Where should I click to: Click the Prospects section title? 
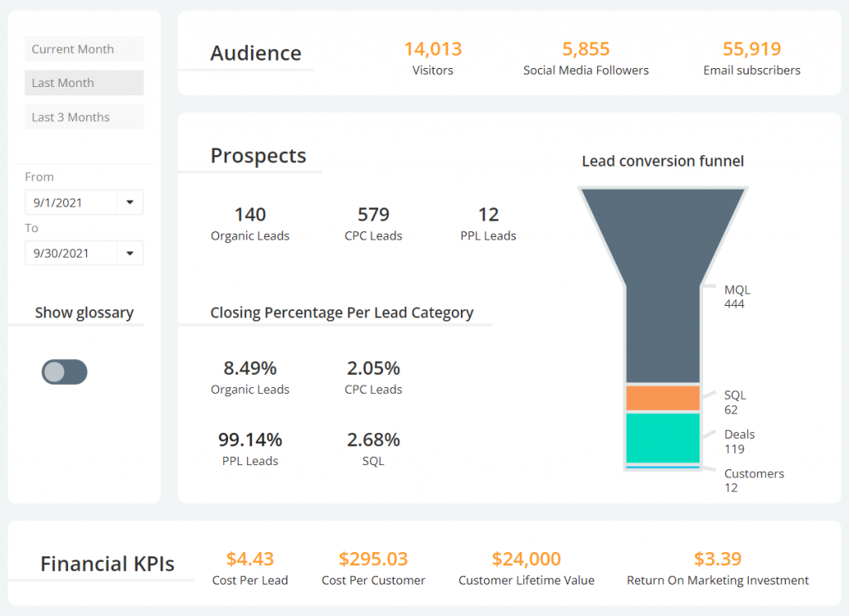tap(258, 156)
